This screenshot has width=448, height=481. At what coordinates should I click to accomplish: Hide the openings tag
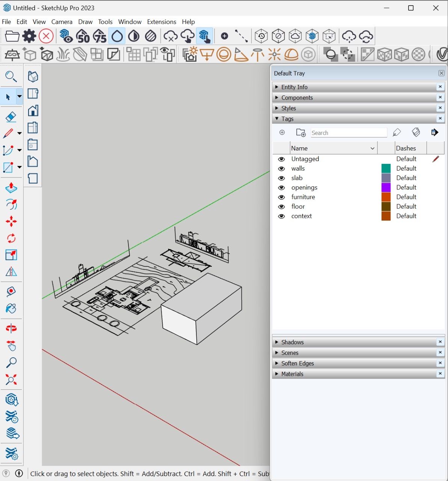point(281,188)
